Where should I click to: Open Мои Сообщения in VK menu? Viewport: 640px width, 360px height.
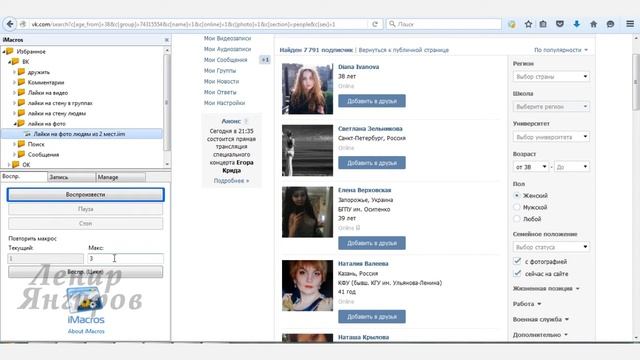[x=226, y=60]
